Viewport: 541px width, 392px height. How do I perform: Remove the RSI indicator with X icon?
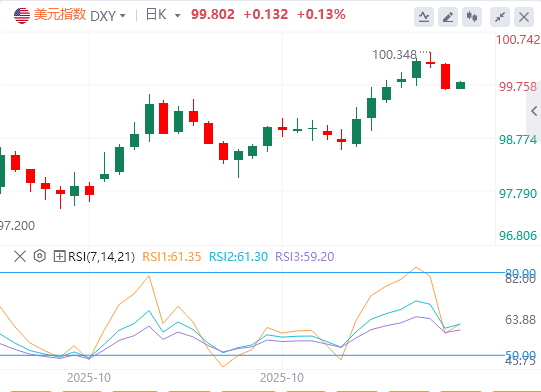[20, 256]
